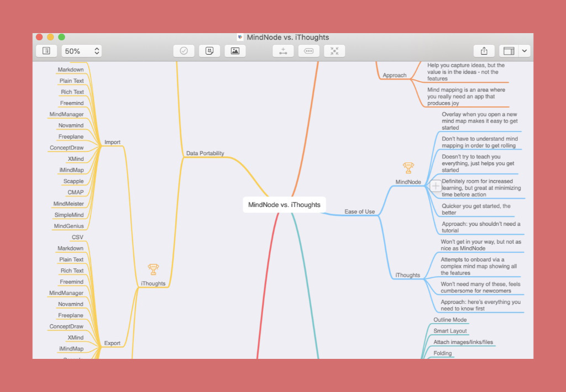Select Freeplane under Import
This screenshot has height=392, width=566.
71,137
